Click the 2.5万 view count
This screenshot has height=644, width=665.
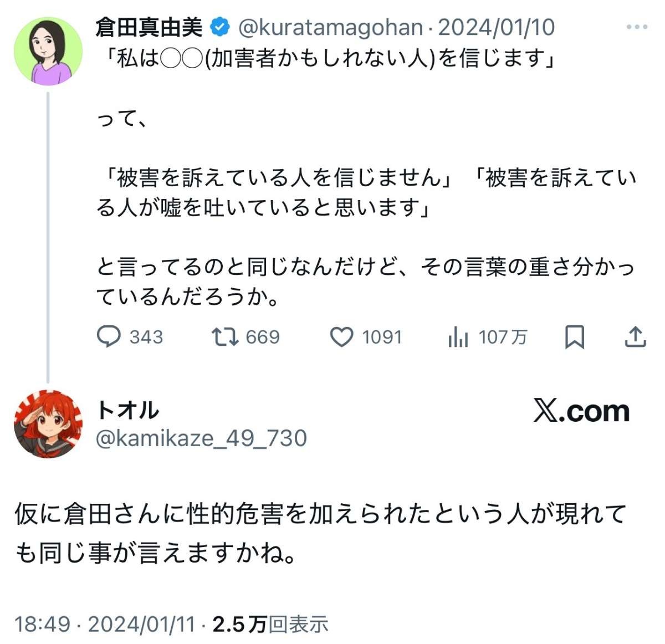point(240,624)
